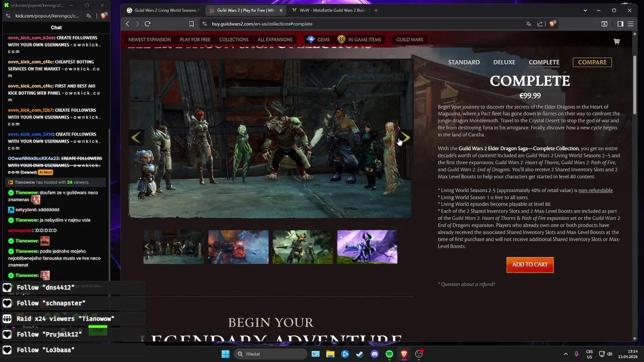Click username setyylord in chat
644x362 pixels.
click(26, 210)
